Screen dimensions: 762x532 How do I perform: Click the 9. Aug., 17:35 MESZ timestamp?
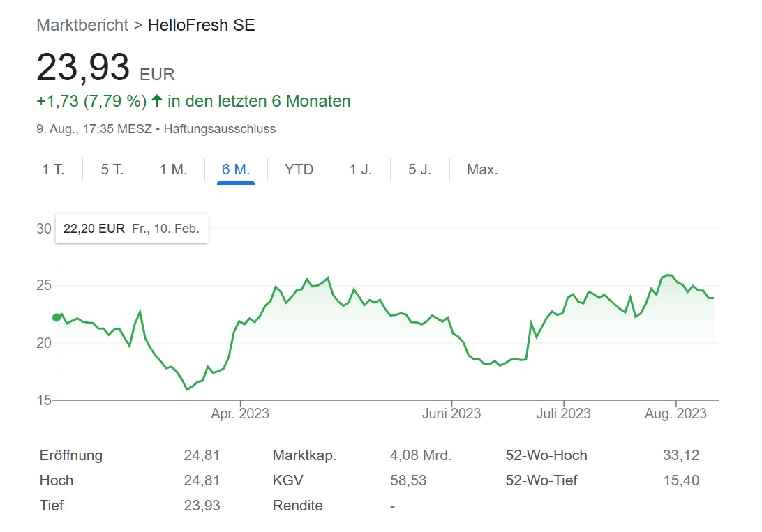pyautogui.click(x=94, y=129)
